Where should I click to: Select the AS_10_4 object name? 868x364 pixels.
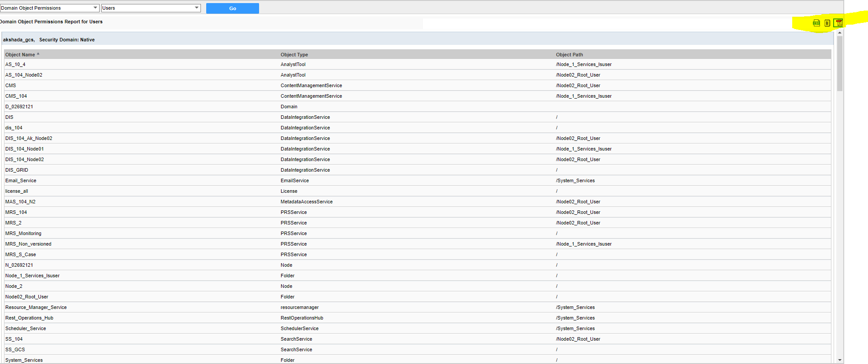click(15, 64)
